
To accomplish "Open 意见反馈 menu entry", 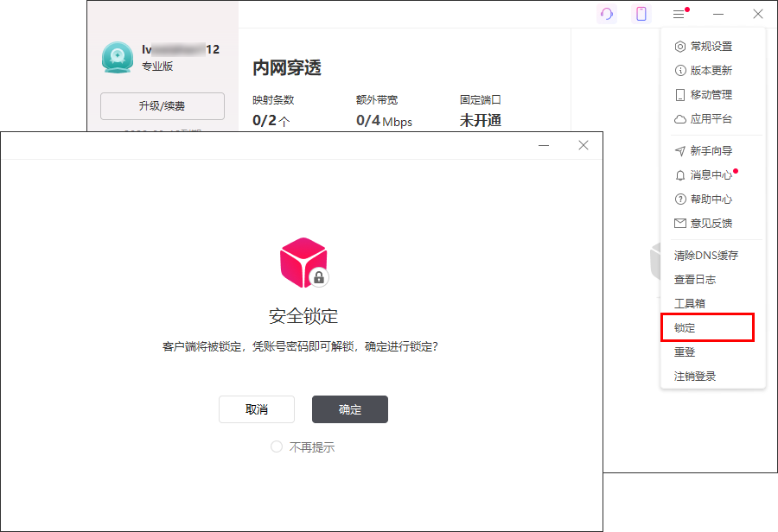I will (713, 223).
